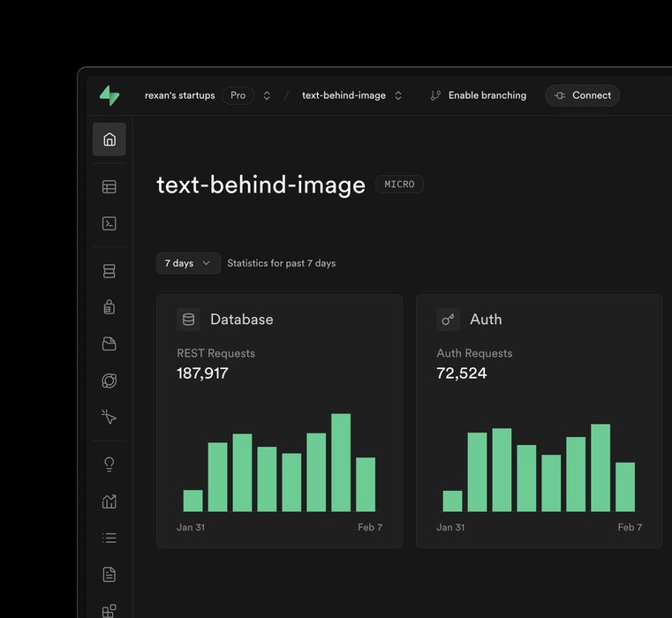Viewport: 672px width, 618px height.
Task: Open Authentication lock icon in sidebar
Action: [x=109, y=307]
